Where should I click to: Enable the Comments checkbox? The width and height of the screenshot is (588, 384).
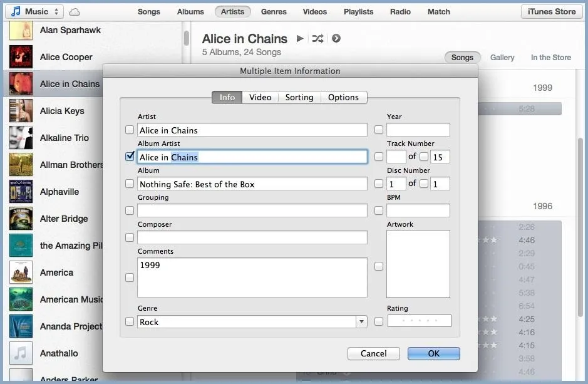point(130,278)
